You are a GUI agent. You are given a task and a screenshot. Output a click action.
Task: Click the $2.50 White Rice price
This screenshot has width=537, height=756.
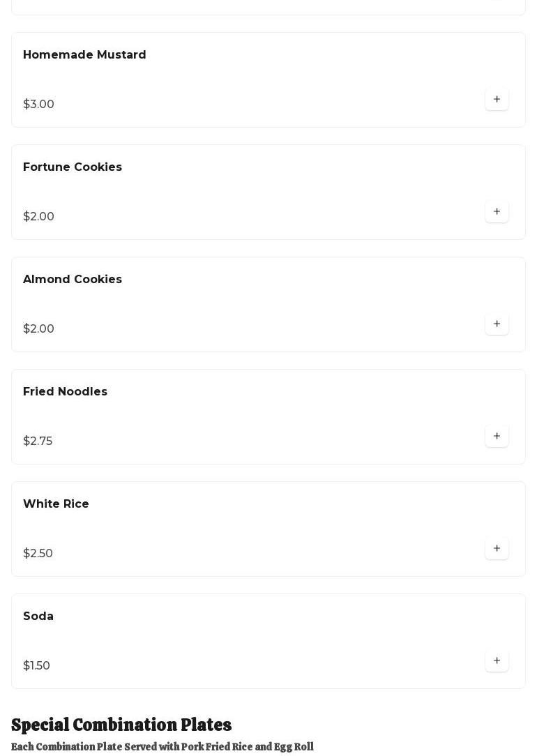38,554
